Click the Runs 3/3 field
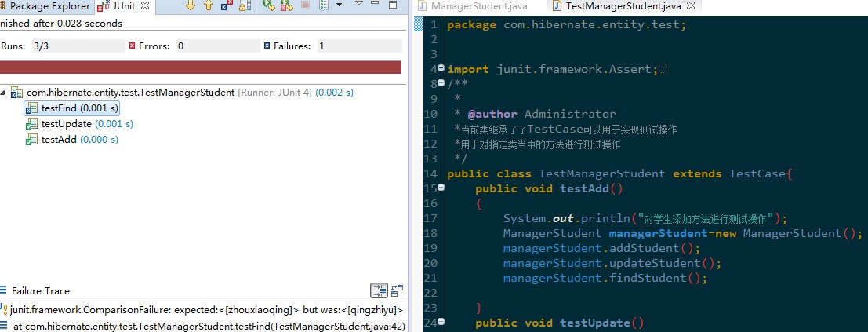The width and height of the screenshot is (868, 332). (x=78, y=46)
